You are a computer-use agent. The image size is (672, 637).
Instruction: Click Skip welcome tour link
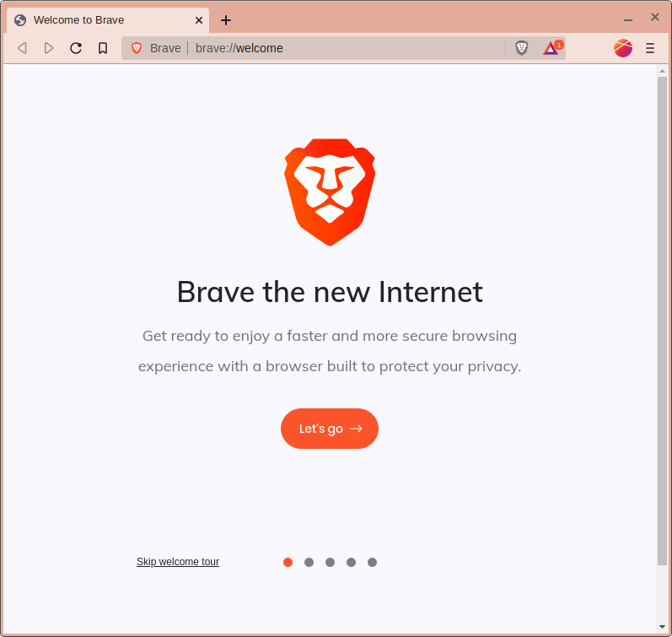pos(178,562)
